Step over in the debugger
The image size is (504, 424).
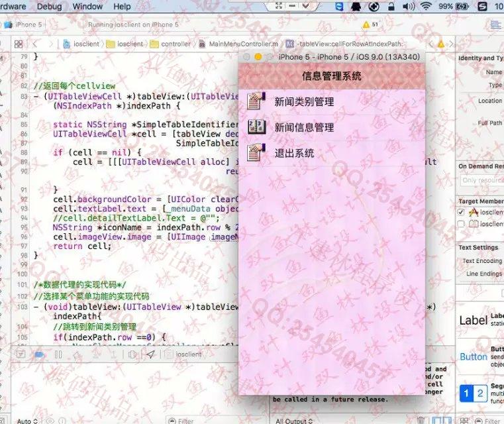point(77,354)
